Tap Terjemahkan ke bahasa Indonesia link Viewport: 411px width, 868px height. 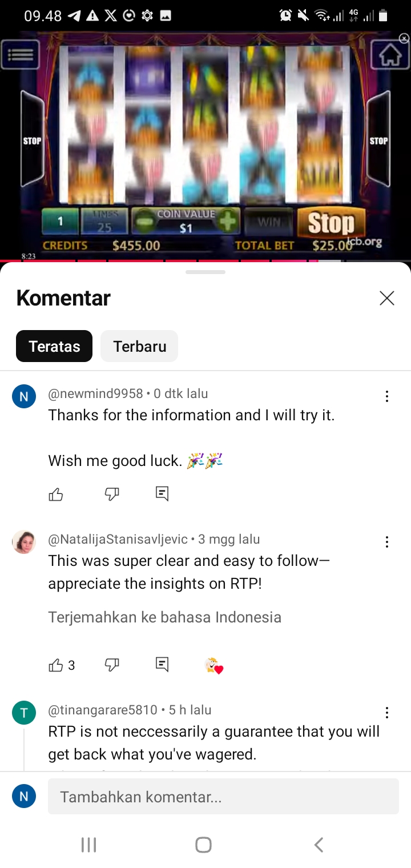[x=165, y=617]
